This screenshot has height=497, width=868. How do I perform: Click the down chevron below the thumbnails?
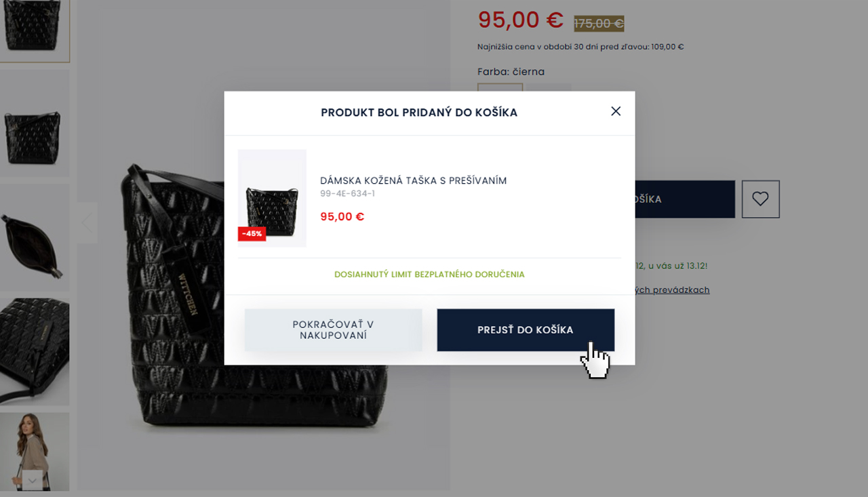33,480
